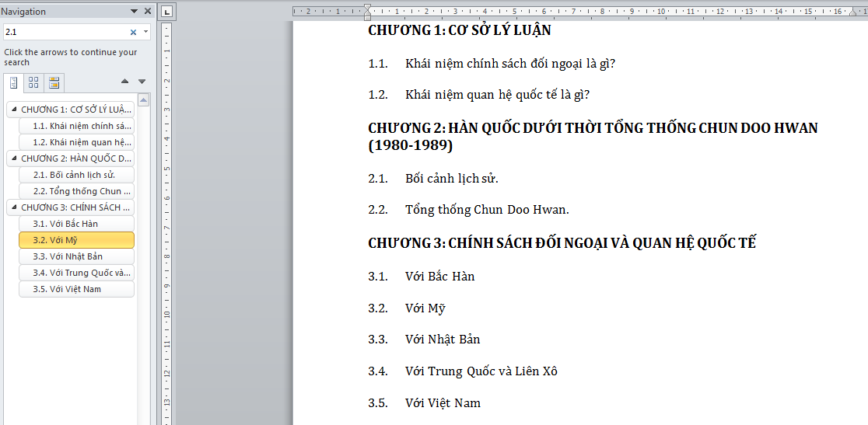
Task: Select 2.2. Tổng thống Chun navigation item
Action: pyautogui.click(x=76, y=191)
